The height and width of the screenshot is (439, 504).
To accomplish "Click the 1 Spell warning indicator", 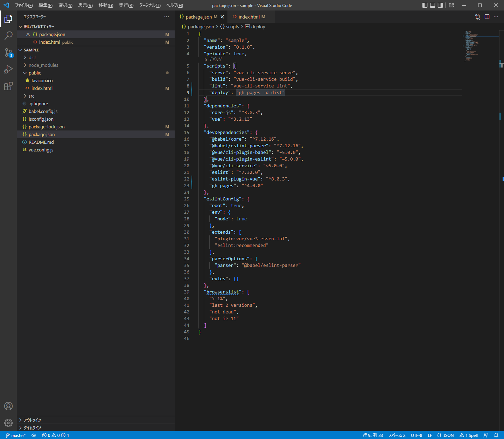I will (469, 435).
